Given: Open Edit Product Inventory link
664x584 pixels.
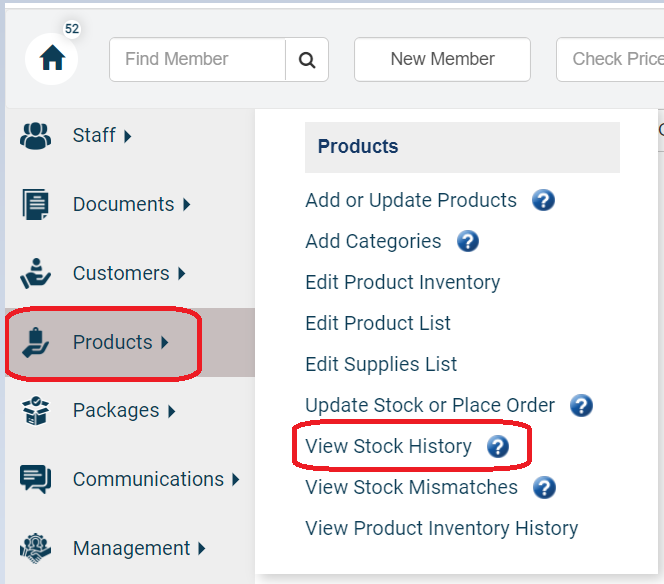Looking at the screenshot, I should 402,282.
